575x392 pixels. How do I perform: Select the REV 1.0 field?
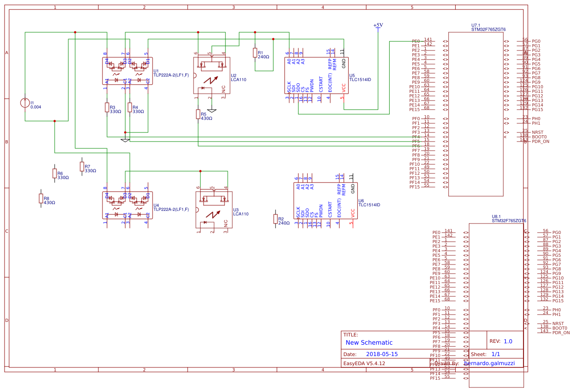tap(501, 341)
